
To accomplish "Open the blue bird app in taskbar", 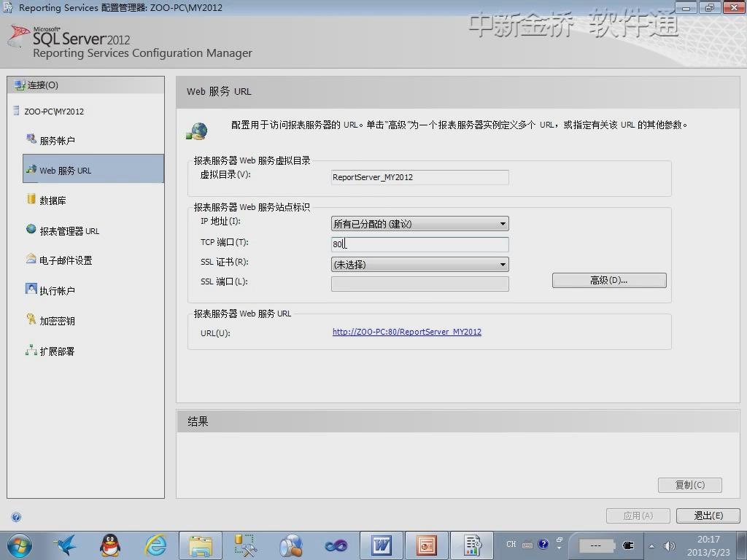I will pos(66,545).
